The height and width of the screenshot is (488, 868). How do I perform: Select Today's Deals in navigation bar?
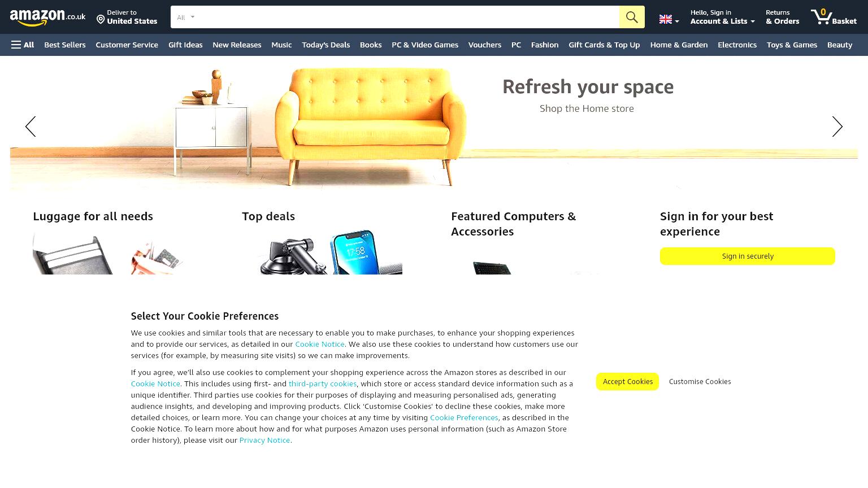click(325, 45)
